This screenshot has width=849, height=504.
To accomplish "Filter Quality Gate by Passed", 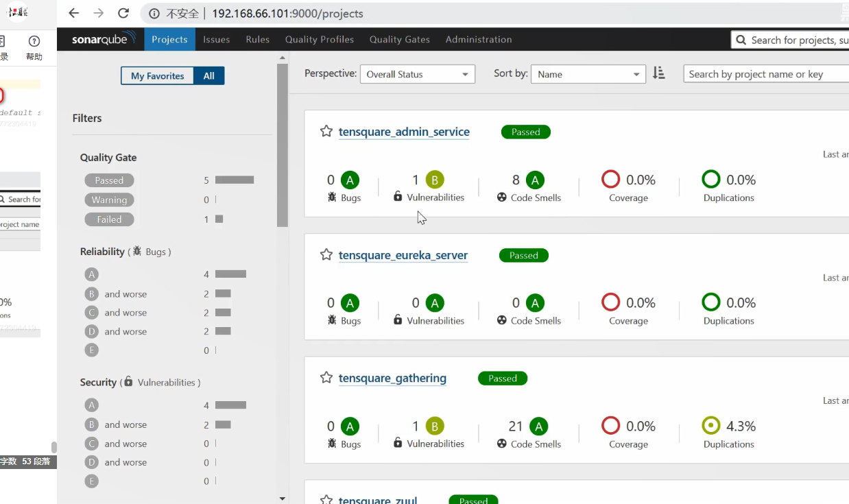I will (109, 180).
